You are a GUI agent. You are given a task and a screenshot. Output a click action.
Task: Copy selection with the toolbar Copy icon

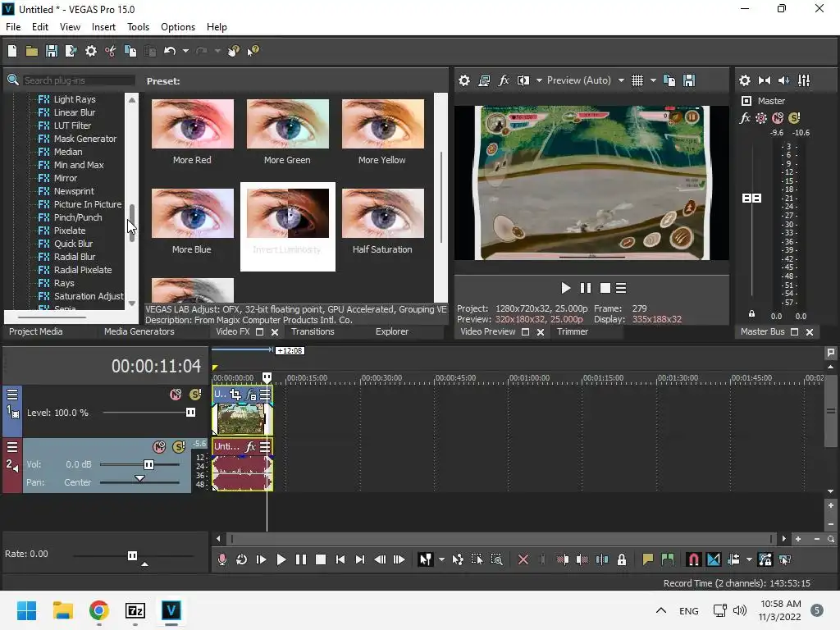tap(130, 51)
